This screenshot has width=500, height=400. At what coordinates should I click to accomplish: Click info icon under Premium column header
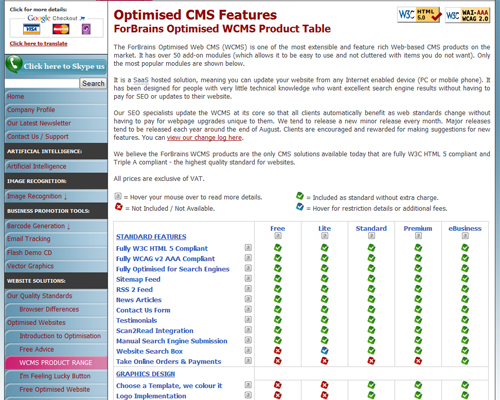pos(418,236)
